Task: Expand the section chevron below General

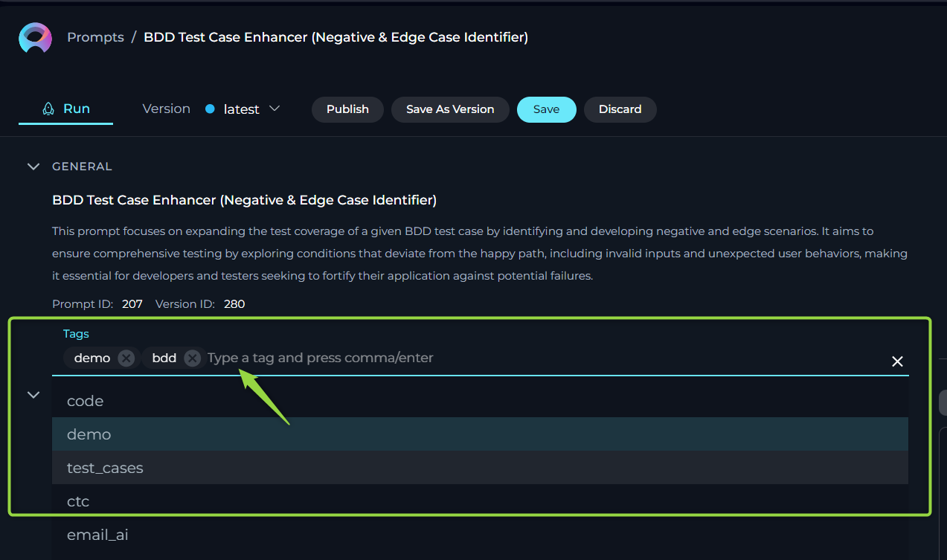Action: point(33,395)
